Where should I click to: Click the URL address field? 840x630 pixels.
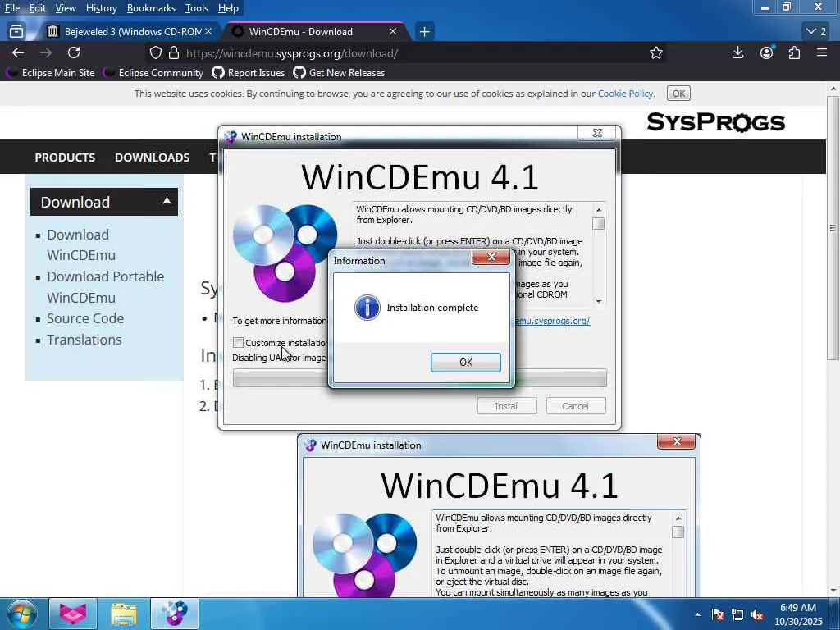407,53
